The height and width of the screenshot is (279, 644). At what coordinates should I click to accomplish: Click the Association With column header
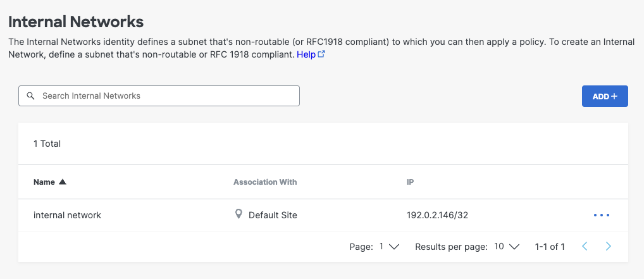[x=265, y=182]
